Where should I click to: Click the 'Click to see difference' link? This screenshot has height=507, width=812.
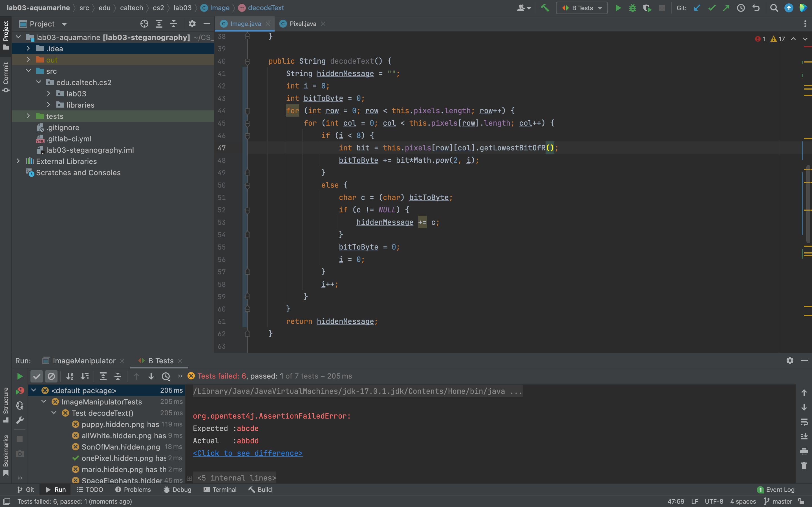coord(248,453)
